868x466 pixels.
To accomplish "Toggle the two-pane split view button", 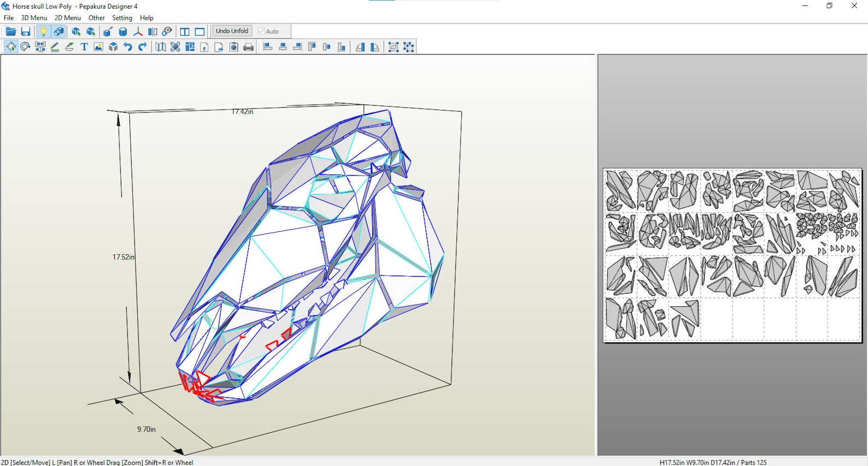I will tap(185, 32).
